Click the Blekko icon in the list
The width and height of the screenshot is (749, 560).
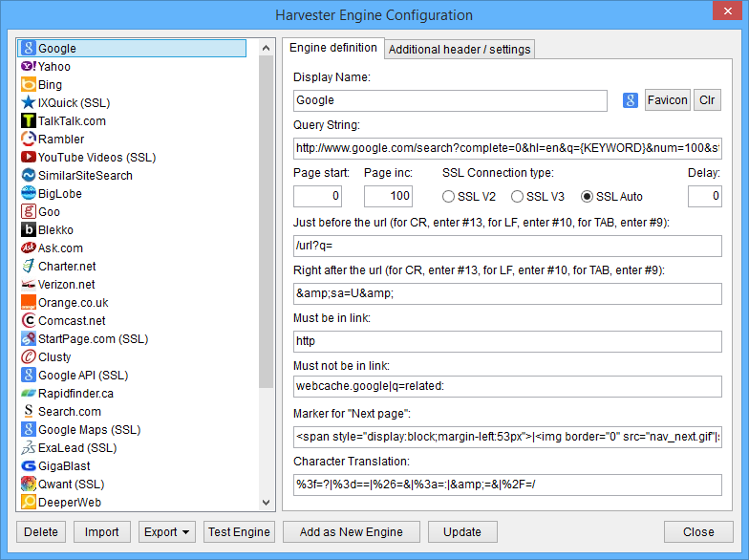(29, 230)
